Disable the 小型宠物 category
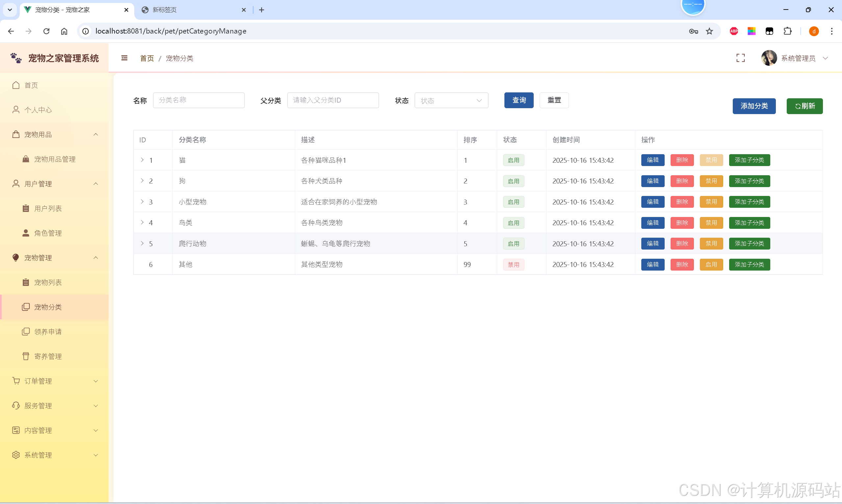This screenshot has width=842, height=504. [x=711, y=202]
